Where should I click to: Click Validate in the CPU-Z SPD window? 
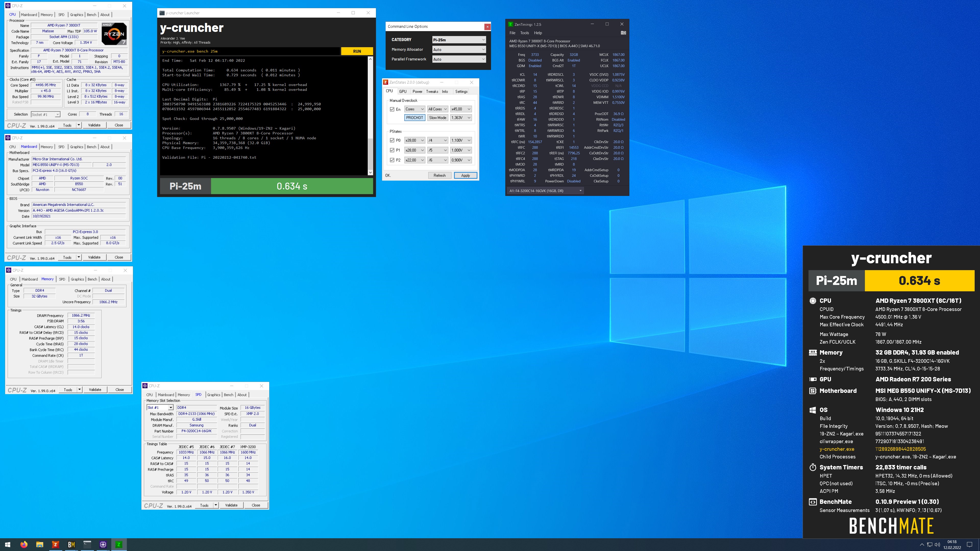(x=231, y=505)
